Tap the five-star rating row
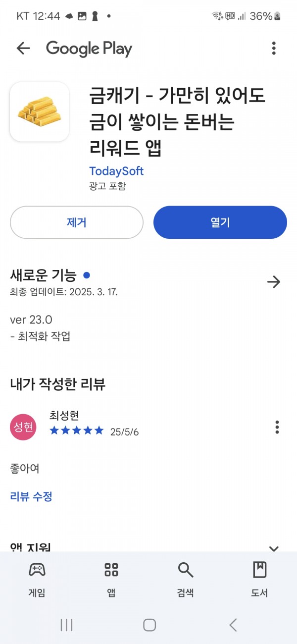Screen dimensions: 297x644 coord(77,430)
